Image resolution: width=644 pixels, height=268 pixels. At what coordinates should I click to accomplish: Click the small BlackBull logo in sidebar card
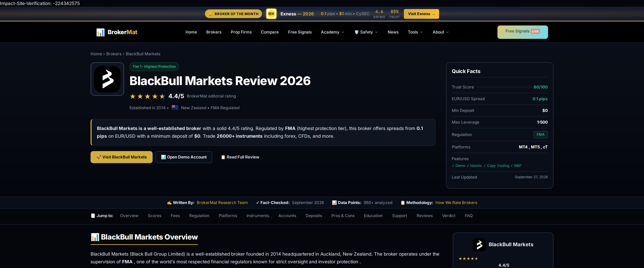coord(479,245)
